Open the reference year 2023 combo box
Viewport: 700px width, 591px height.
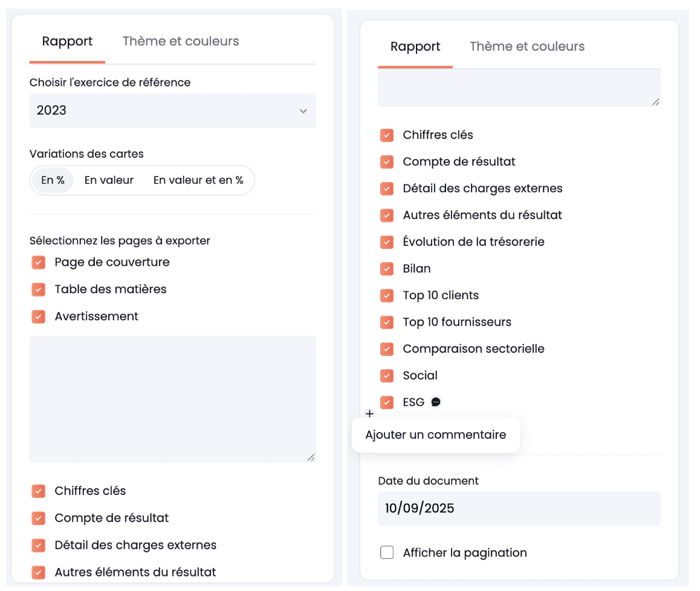tap(173, 111)
